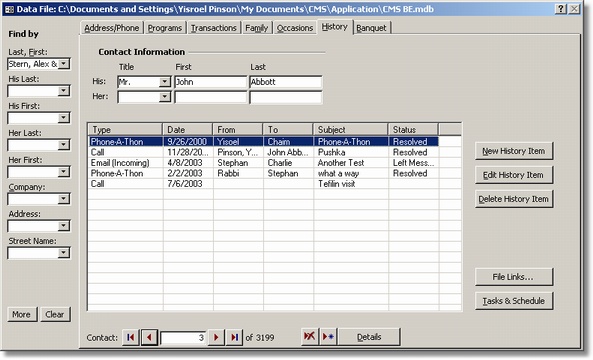
Task: Click the Details button
Action: pyautogui.click(x=369, y=337)
